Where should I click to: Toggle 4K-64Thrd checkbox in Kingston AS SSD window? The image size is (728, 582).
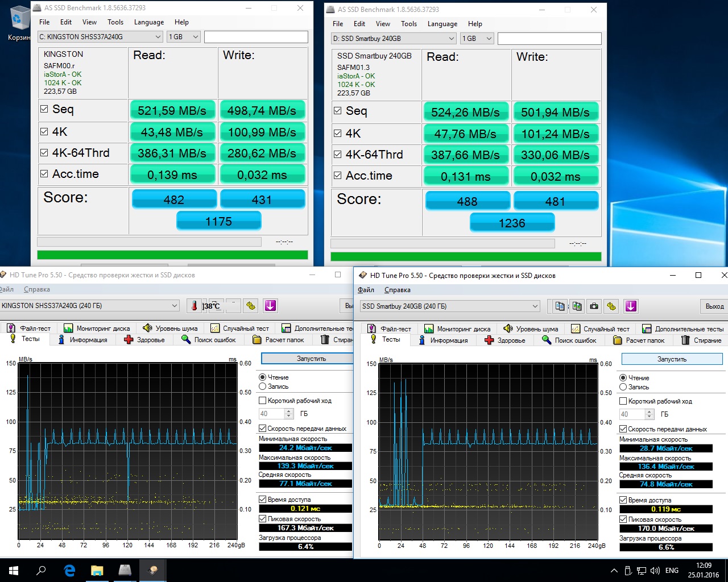click(x=44, y=153)
